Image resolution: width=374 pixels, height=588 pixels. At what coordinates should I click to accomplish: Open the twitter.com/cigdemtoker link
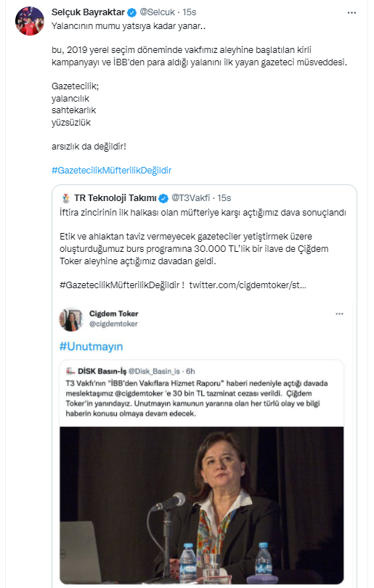248,285
